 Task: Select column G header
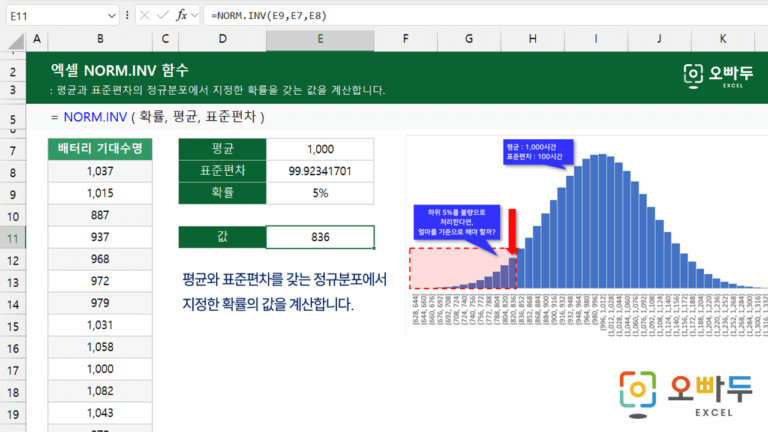469,39
